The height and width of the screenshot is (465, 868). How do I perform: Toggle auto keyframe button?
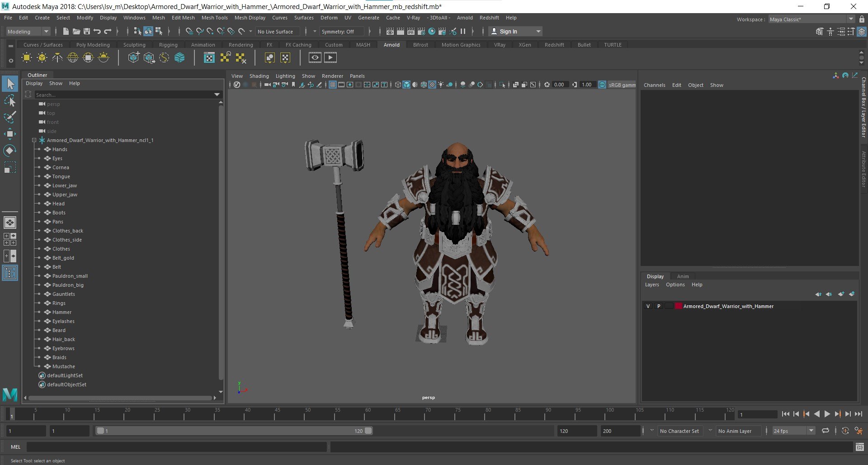click(845, 431)
